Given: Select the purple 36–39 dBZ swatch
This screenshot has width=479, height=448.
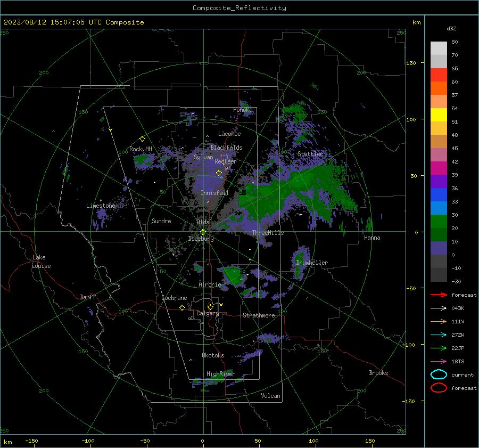Looking at the screenshot, I should coord(439,182).
